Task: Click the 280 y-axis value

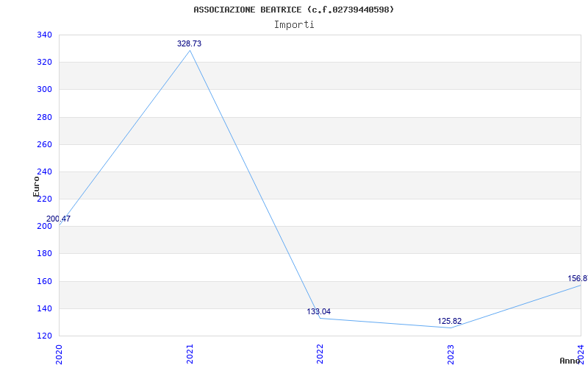Action: (44, 117)
